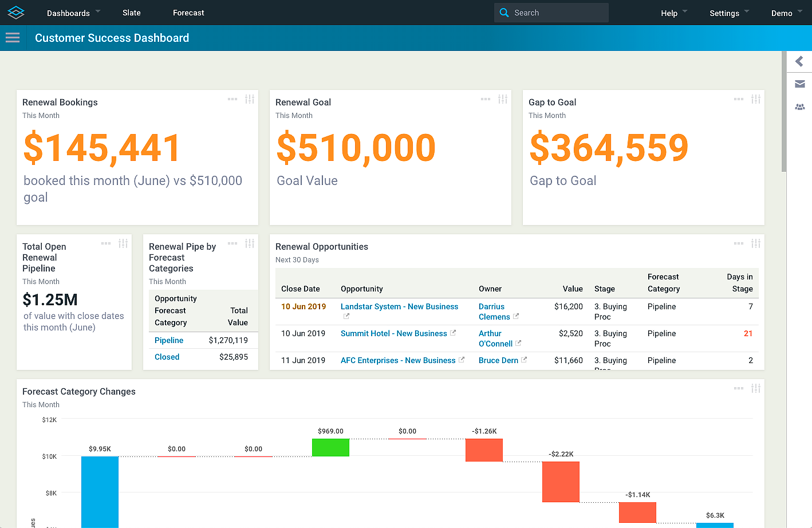Expand the Help dropdown menu
Image resolution: width=812 pixels, height=528 pixels.
[673, 13]
